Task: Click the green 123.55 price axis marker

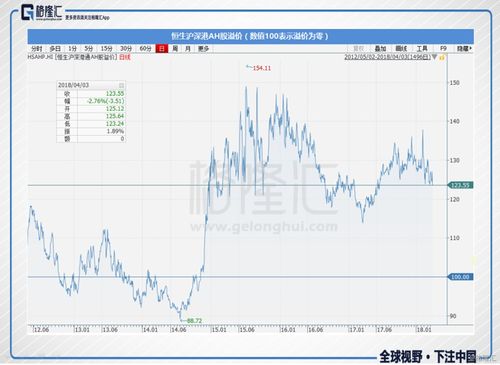Action: 460,185
